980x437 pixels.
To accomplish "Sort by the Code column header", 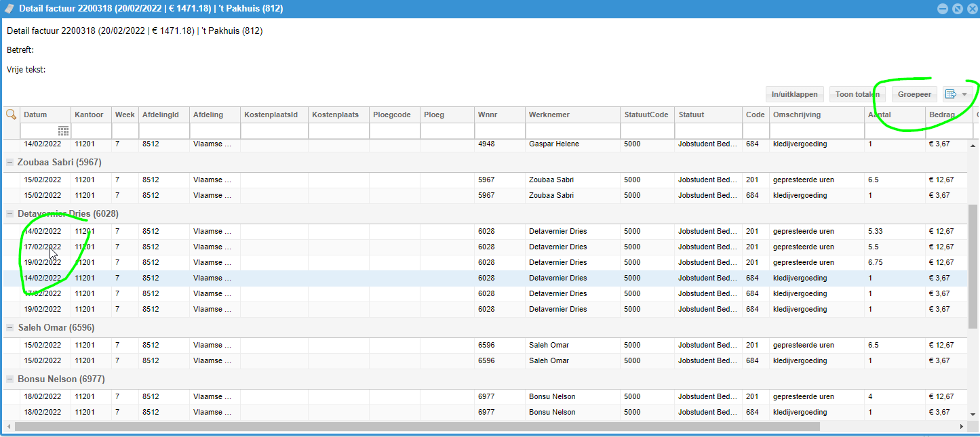I will coord(756,115).
